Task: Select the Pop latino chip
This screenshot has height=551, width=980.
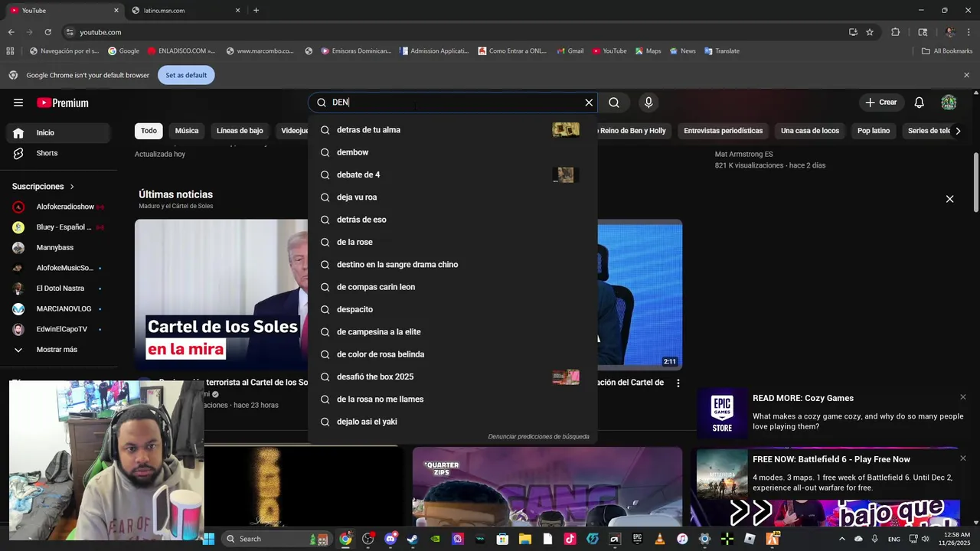Action: (874, 131)
